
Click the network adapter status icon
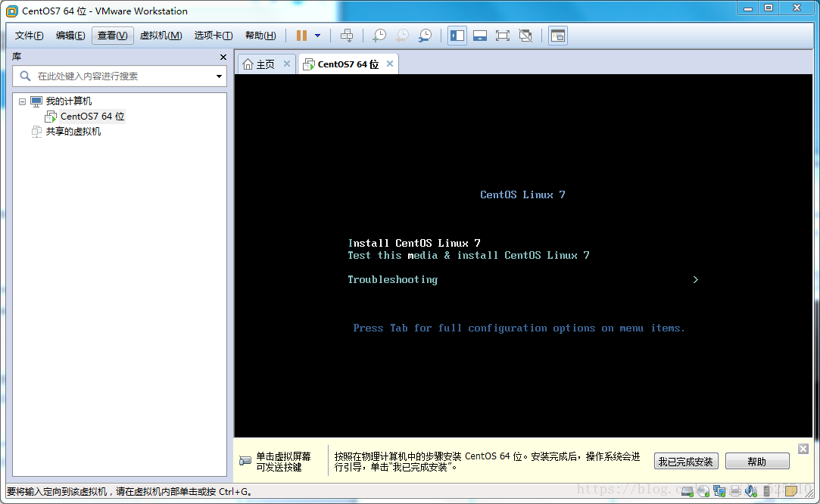[x=719, y=491]
